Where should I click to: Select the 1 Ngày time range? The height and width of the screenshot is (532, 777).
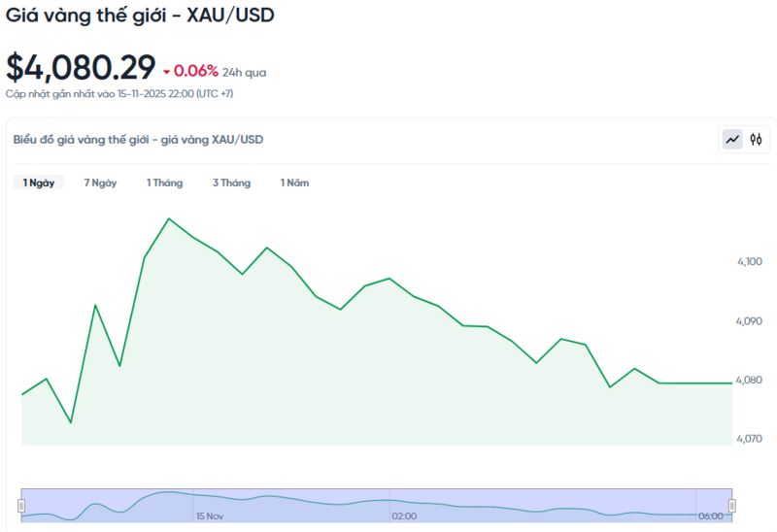pos(39,183)
